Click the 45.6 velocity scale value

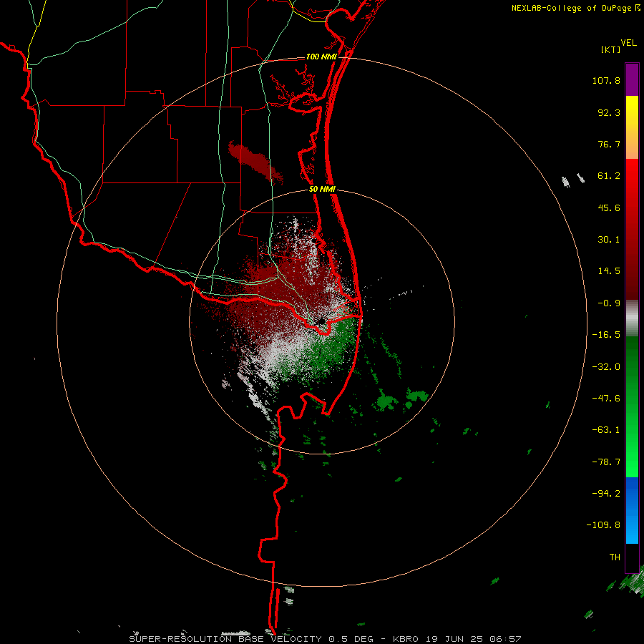pyautogui.click(x=609, y=208)
